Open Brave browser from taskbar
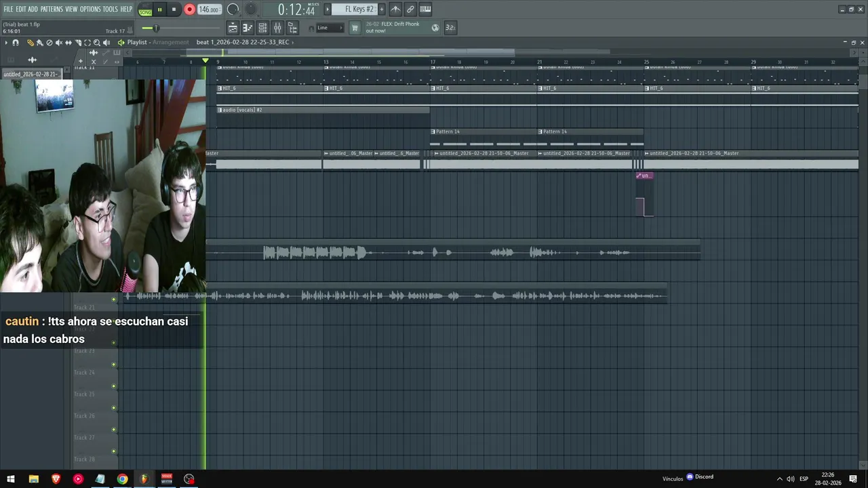Image resolution: width=868 pixels, height=488 pixels. tap(56, 479)
